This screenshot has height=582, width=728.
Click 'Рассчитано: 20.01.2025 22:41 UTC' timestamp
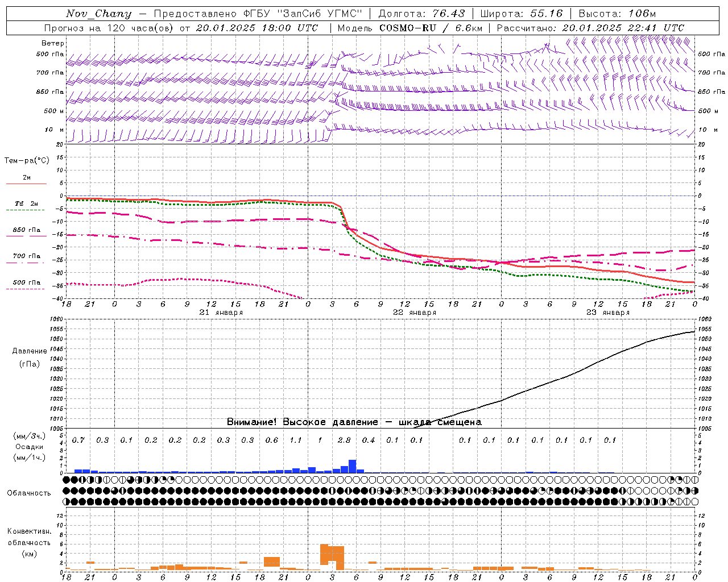[x=590, y=28]
